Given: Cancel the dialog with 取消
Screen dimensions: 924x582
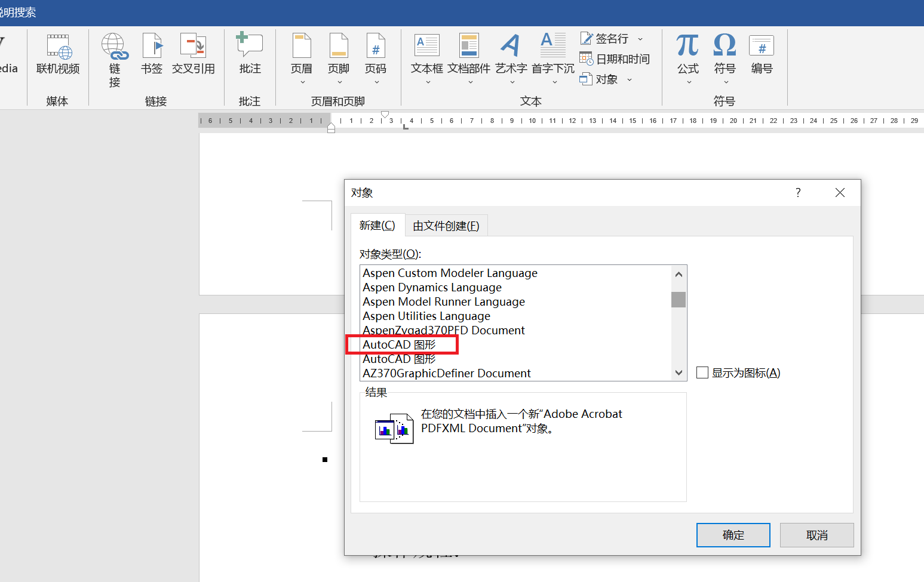Looking at the screenshot, I should coord(816,535).
